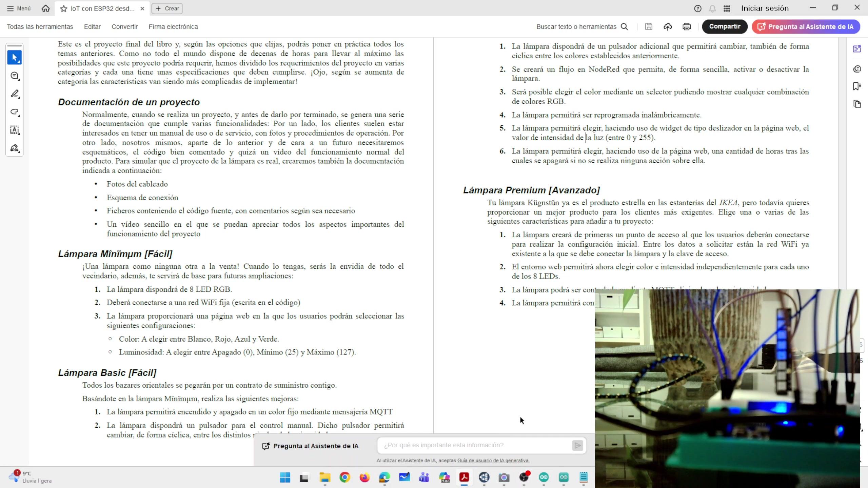Screen dimensions: 868x488
Task: Open Firefox from the taskbar
Action: 364,477
